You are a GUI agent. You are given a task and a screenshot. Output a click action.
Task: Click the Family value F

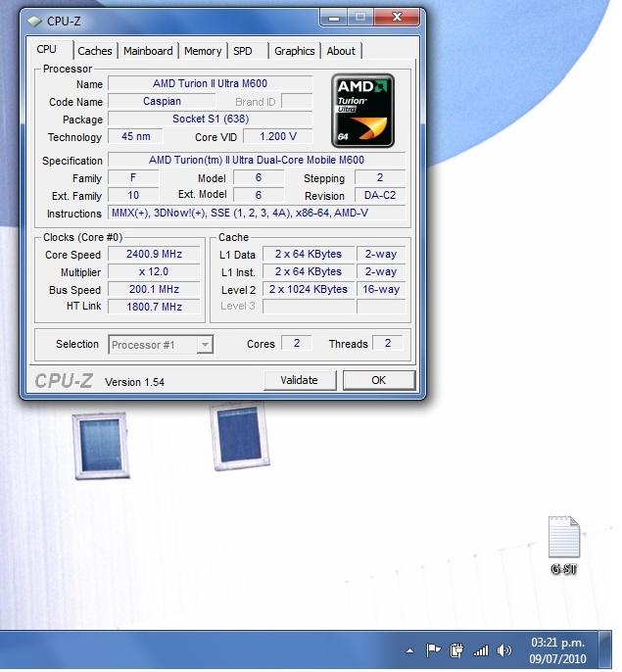tap(133, 177)
